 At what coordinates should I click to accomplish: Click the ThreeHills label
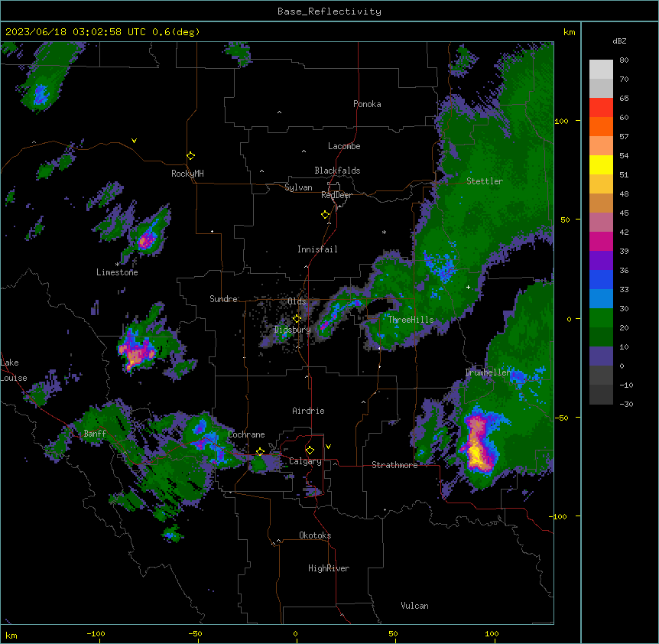411,320
